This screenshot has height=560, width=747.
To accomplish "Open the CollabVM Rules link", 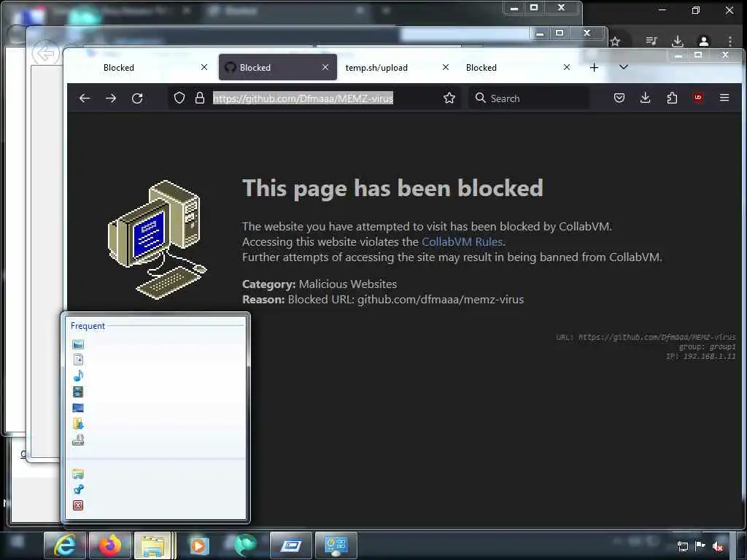I will tap(462, 242).
